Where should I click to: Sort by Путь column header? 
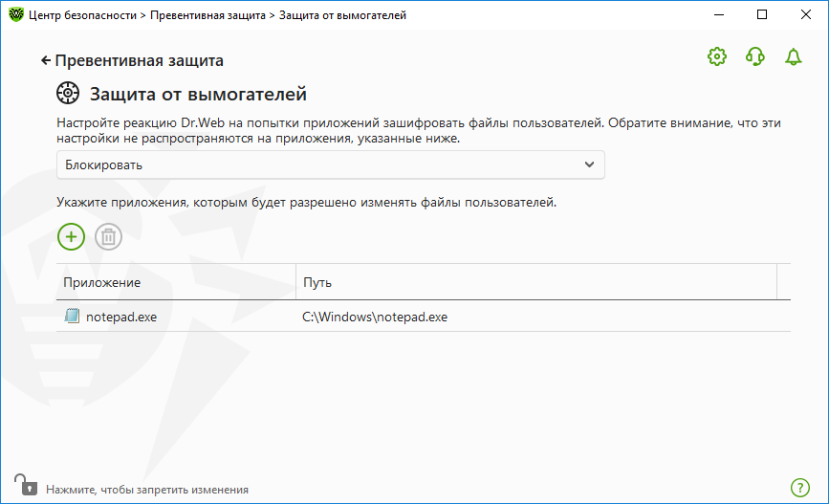[x=536, y=282]
